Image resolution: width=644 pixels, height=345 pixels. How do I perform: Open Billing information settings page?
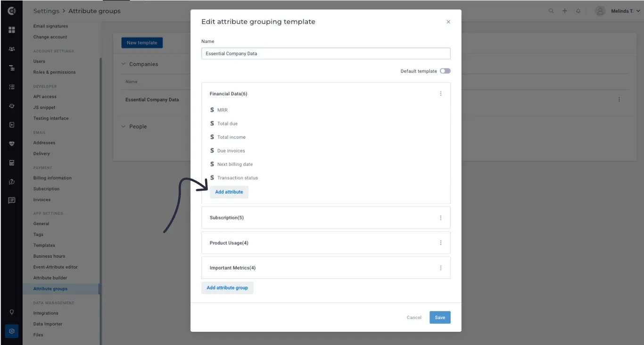point(52,178)
